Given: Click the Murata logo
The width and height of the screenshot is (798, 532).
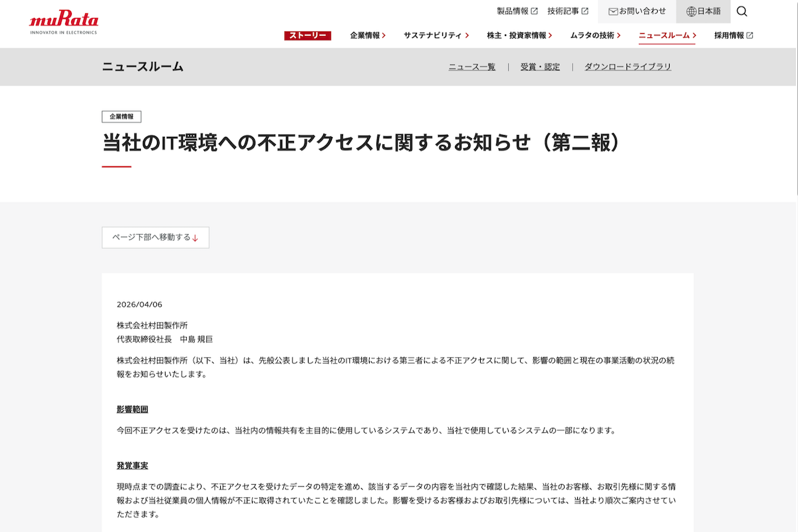Looking at the screenshot, I should pos(64,23).
